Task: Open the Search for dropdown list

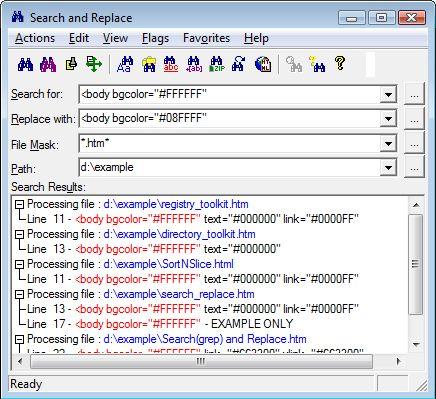Action: (388, 95)
